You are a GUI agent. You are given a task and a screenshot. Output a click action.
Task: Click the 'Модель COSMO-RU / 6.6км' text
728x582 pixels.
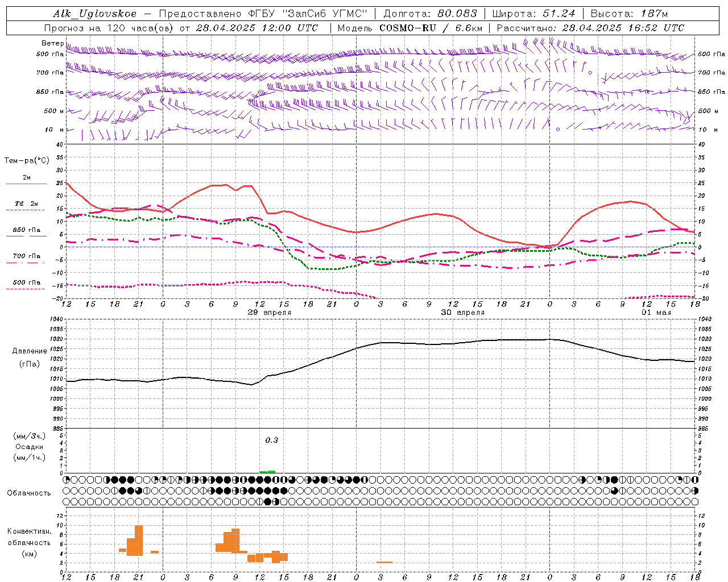[x=410, y=28]
